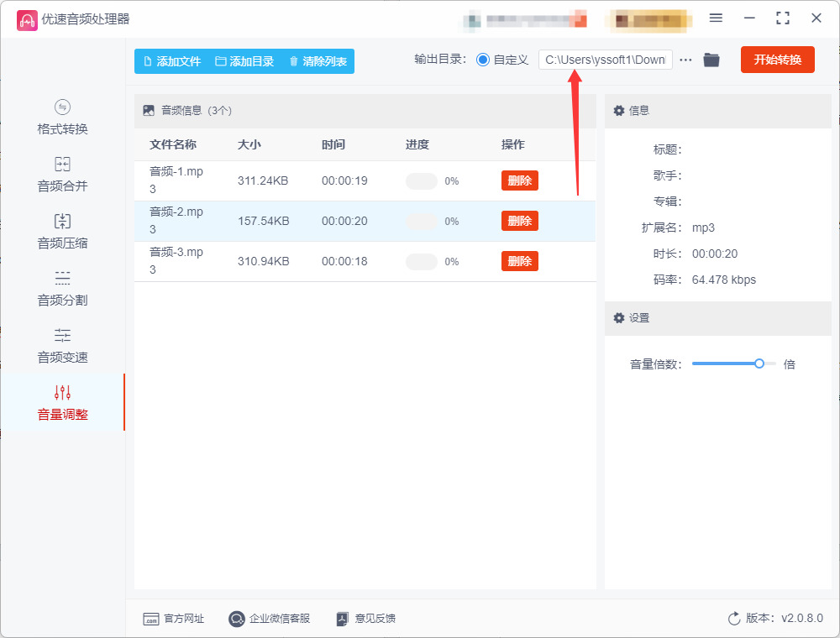This screenshot has width=840, height=638.
Task: Maximize the window with fullscreen icon
Action: pos(783,18)
